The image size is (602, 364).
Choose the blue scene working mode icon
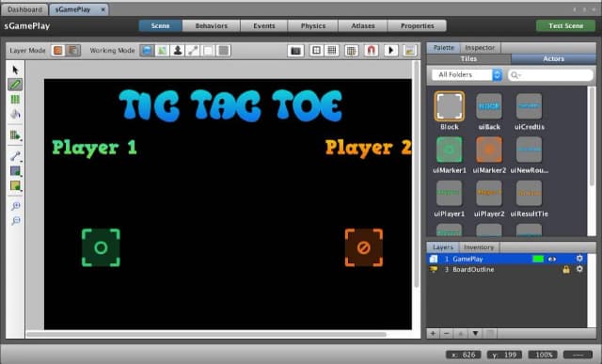click(147, 50)
